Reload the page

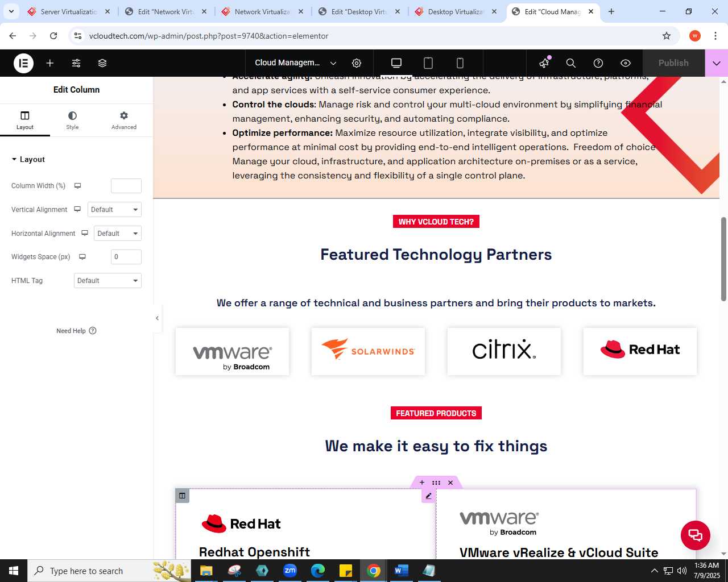point(53,36)
